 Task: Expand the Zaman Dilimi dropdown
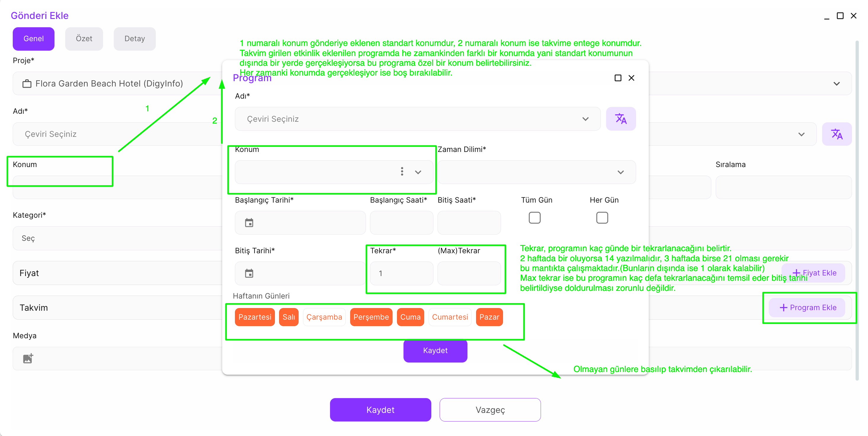(620, 172)
